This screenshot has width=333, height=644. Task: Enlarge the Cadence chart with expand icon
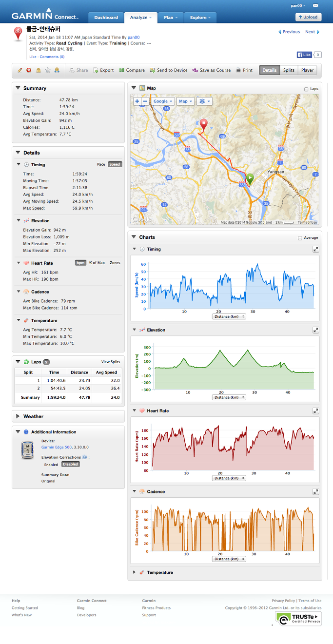tap(316, 492)
